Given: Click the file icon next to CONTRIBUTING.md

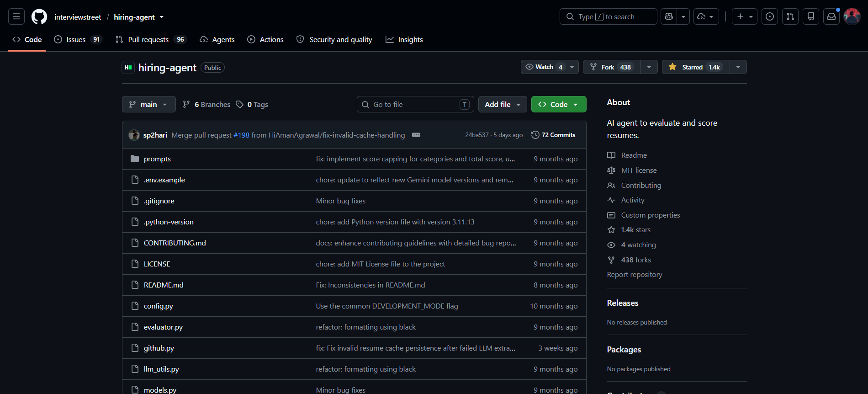Looking at the screenshot, I should [x=135, y=243].
